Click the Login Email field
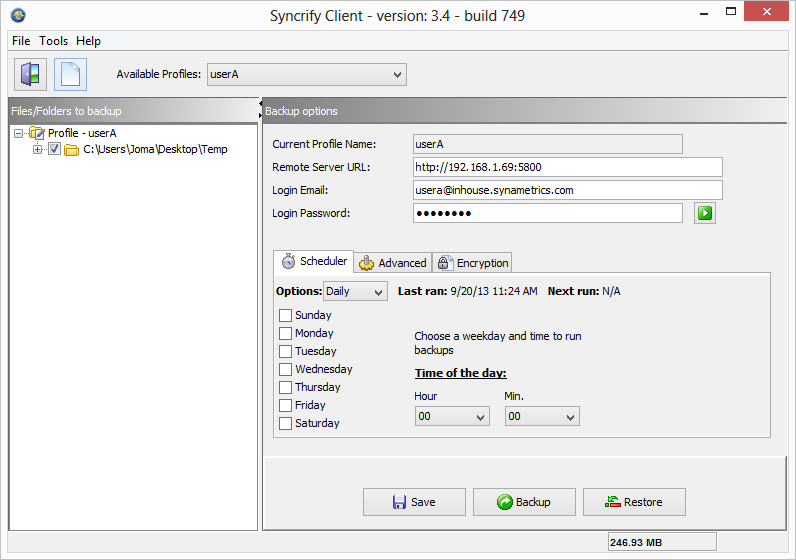The image size is (796, 560). pos(568,190)
